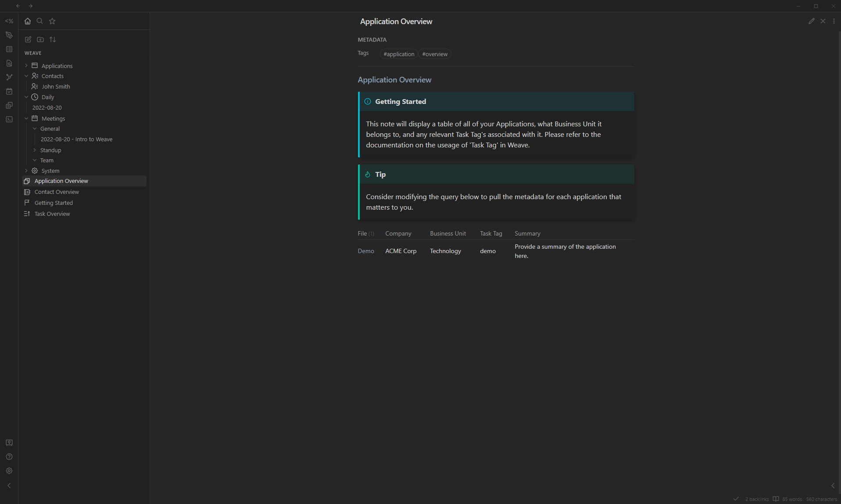Open the graph view ribbon icon
The image size is (841, 504).
tap(9, 77)
